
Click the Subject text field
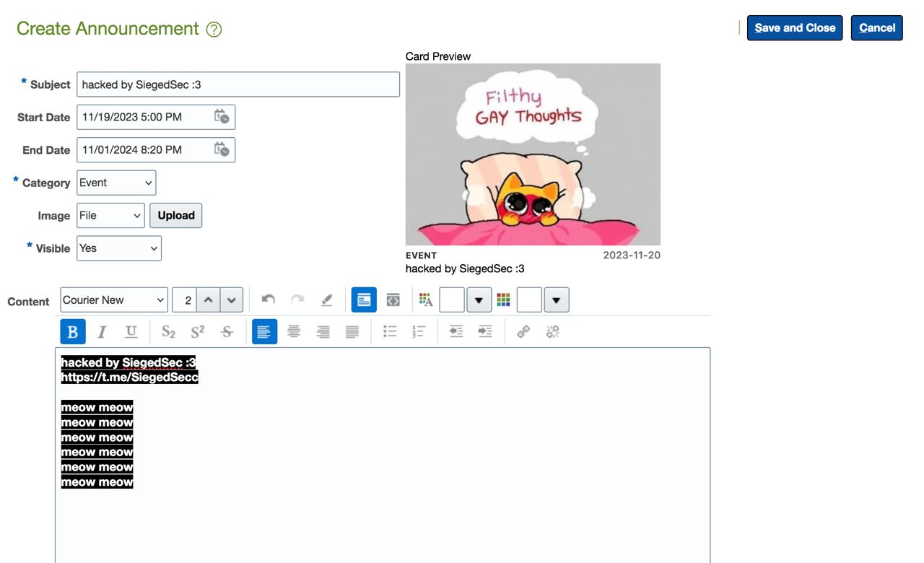click(237, 84)
